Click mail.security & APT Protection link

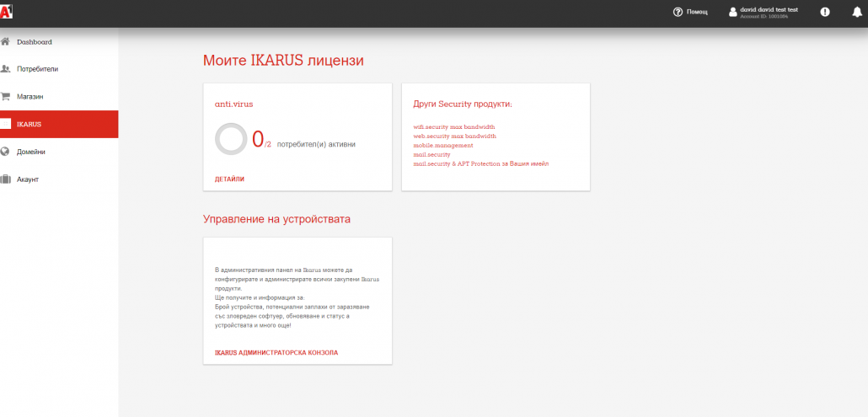[x=480, y=163]
